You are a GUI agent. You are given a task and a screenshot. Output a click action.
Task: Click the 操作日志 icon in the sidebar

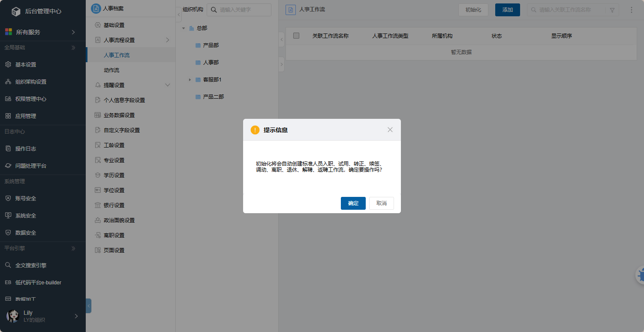coord(8,149)
